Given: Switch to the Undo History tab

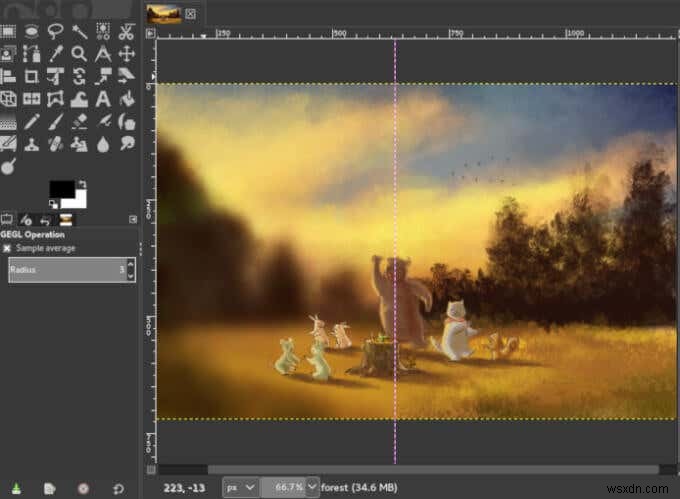Looking at the screenshot, I should 45,220.
